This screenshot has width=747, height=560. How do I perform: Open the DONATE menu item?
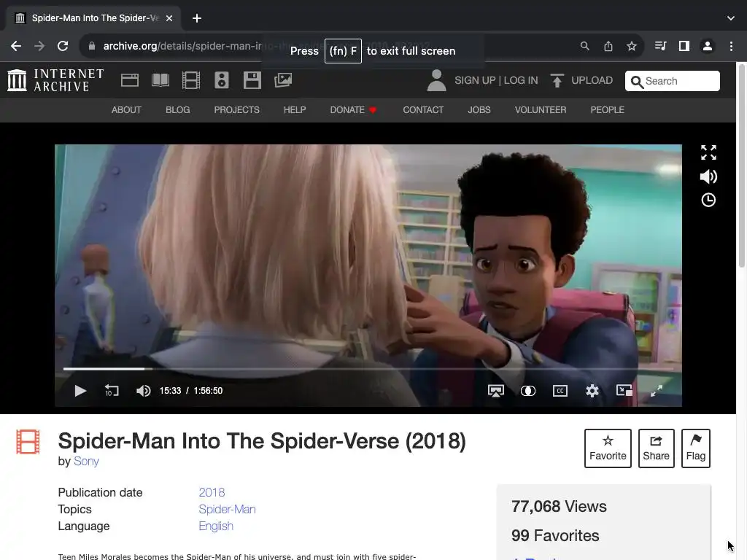click(x=354, y=110)
